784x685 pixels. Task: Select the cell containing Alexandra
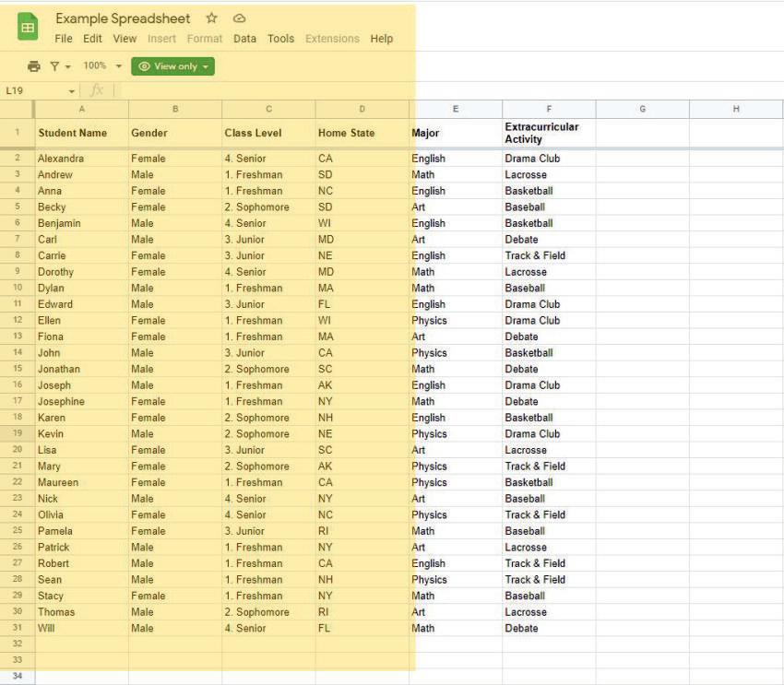(x=81, y=159)
